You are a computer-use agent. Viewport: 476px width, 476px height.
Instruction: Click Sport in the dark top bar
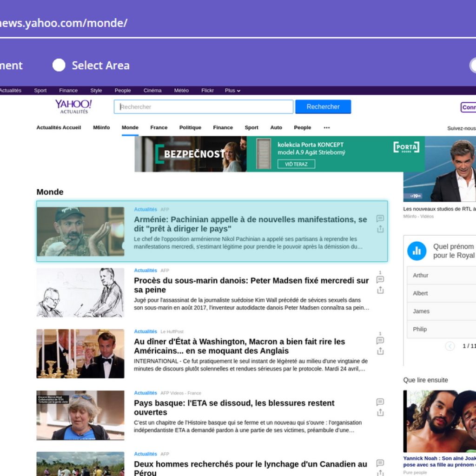(40, 91)
